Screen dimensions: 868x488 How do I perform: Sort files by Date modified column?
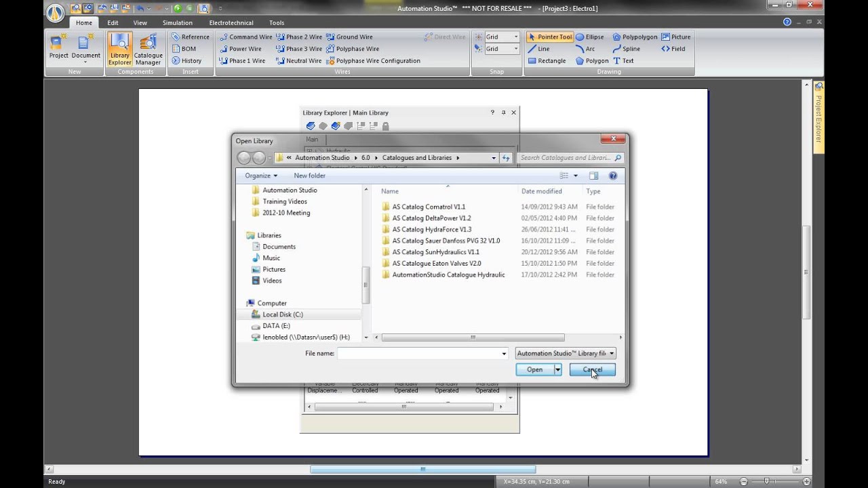541,191
